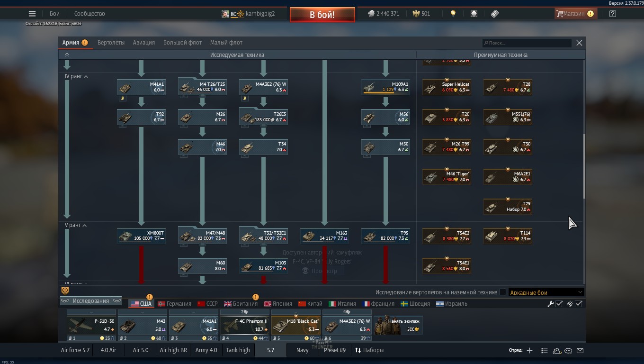Select the premium T29 Набор card
Image resolution: width=644 pixels, height=364 pixels.
[x=508, y=207]
